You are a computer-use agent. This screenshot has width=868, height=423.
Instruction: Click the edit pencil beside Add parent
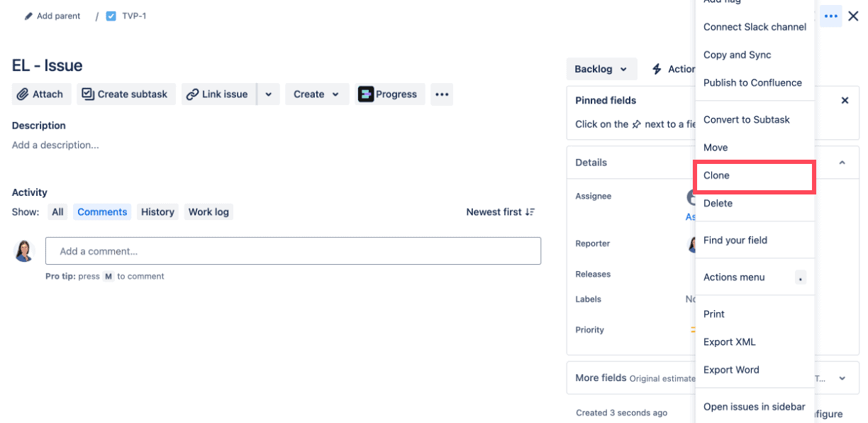pos(27,15)
